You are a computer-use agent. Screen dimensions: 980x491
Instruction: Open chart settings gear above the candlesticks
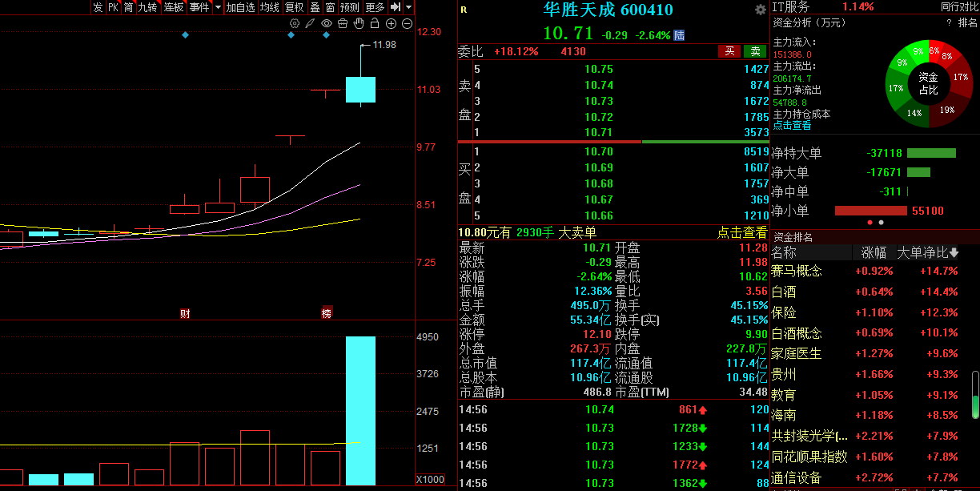[x=295, y=24]
